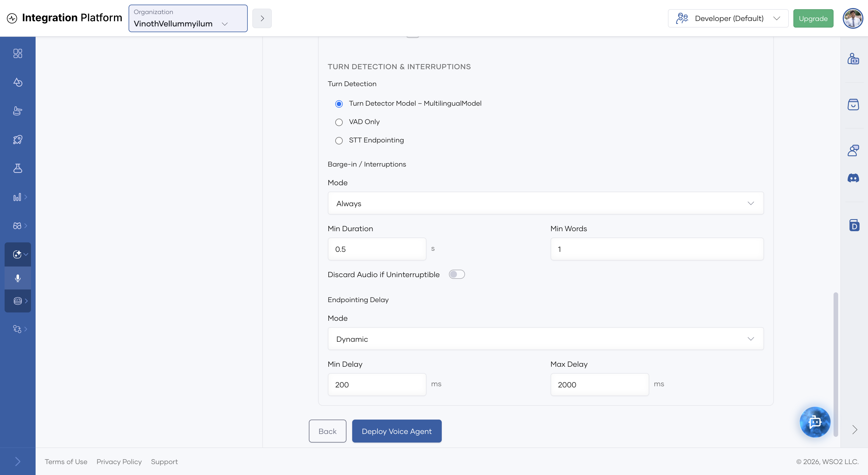The width and height of the screenshot is (868, 475).
Task: Open the hand-pointer icon in left sidebar
Action: coord(18,111)
